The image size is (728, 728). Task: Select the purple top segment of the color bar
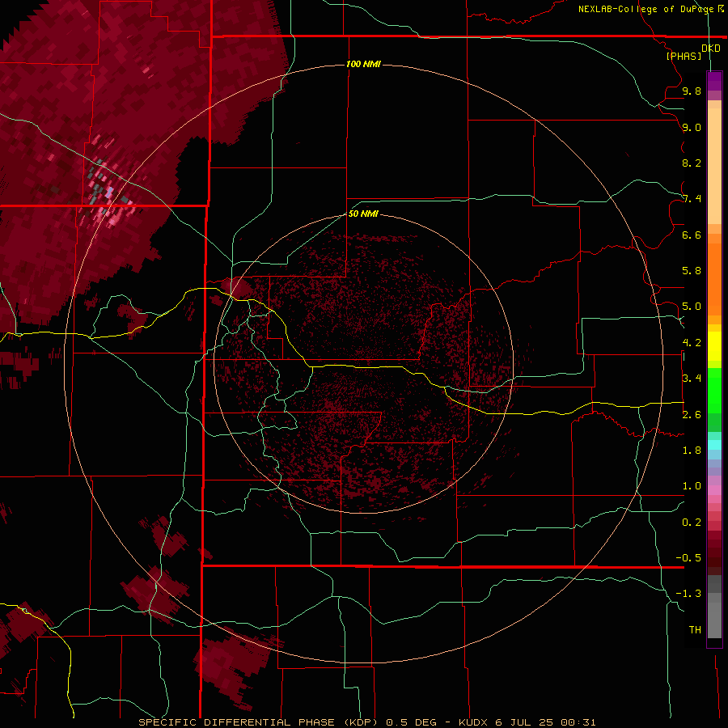714,81
